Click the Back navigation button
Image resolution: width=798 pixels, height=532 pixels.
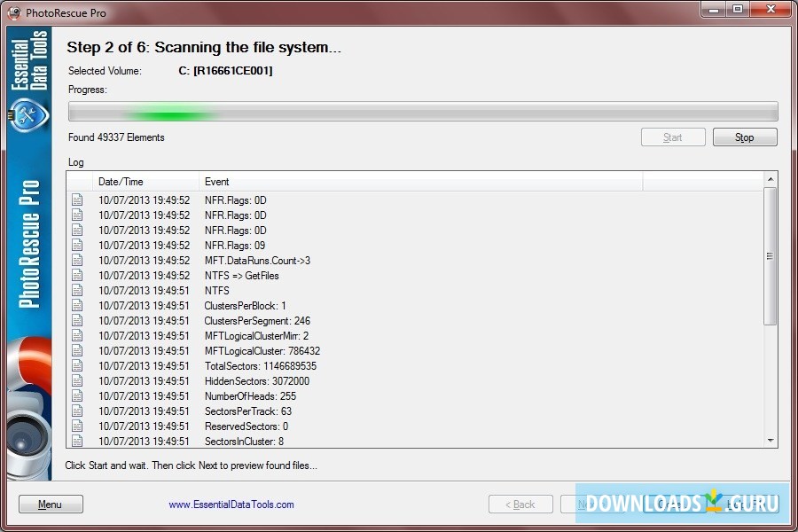click(519, 504)
